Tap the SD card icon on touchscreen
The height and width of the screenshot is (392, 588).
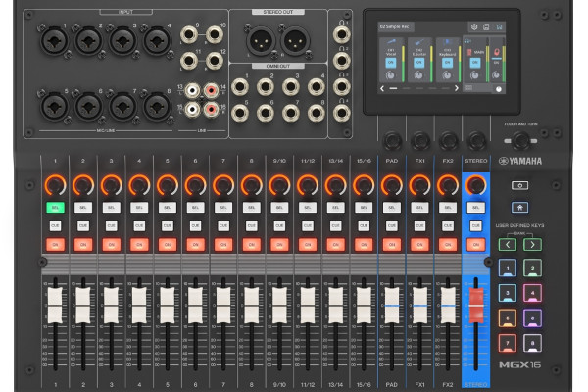point(486,27)
